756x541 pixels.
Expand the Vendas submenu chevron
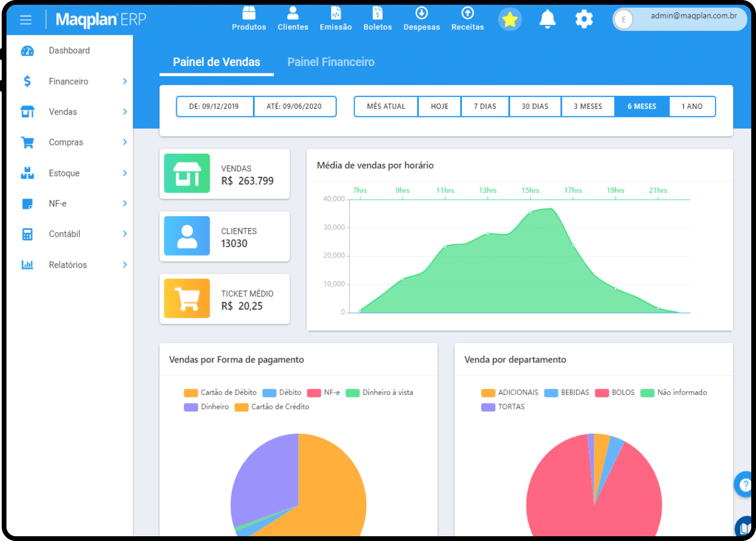click(125, 111)
